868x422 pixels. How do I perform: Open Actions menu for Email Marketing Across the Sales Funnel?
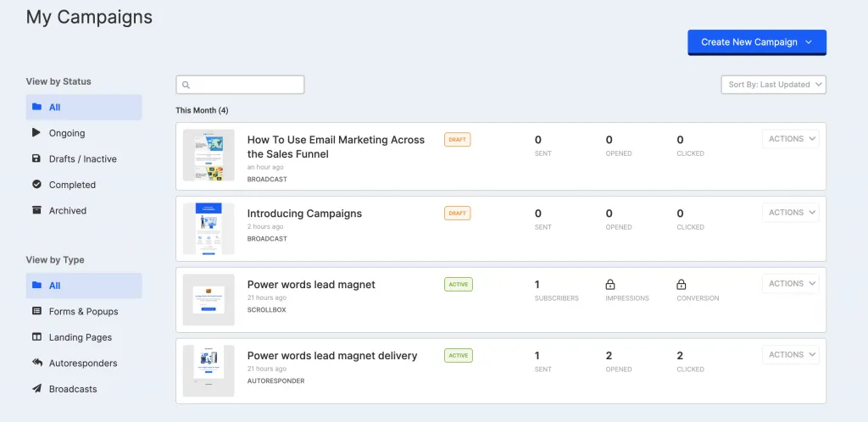coord(791,139)
